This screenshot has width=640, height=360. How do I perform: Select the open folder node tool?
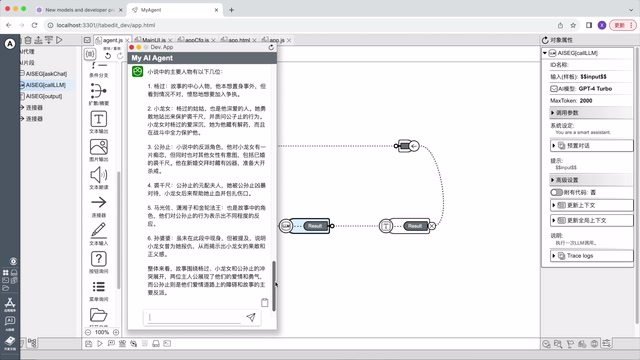[98, 315]
